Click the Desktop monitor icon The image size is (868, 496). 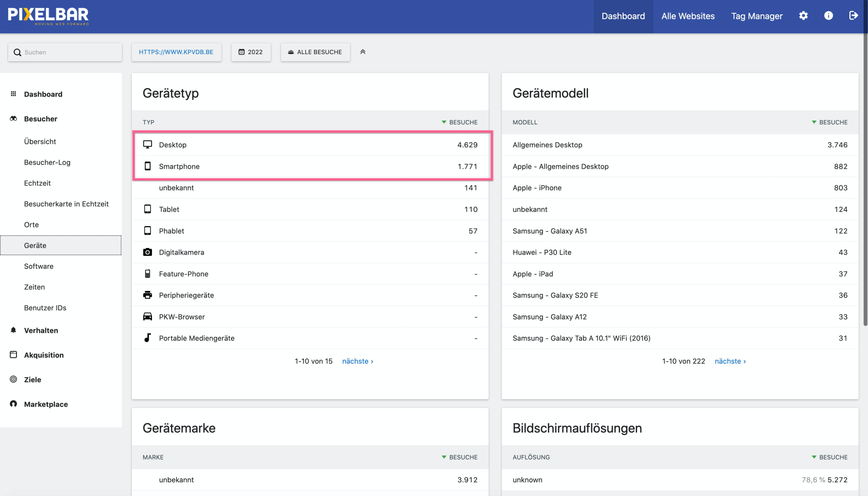point(147,145)
